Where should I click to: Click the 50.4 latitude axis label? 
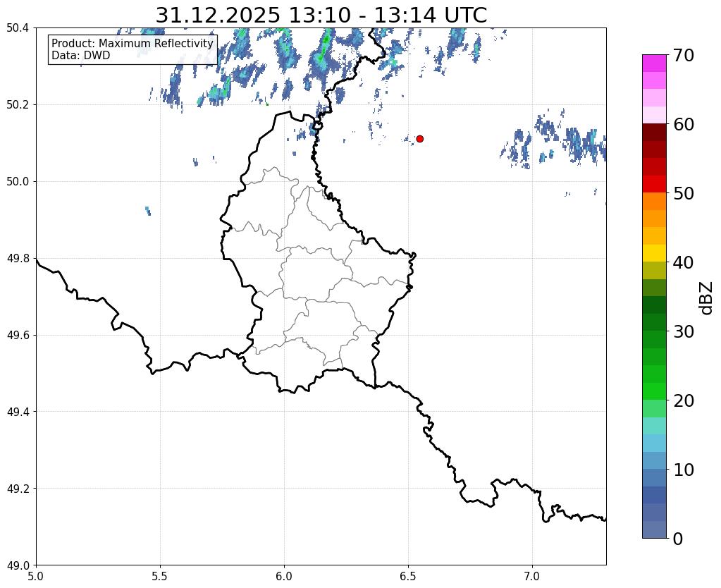pyautogui.click(x=18, y=28)
